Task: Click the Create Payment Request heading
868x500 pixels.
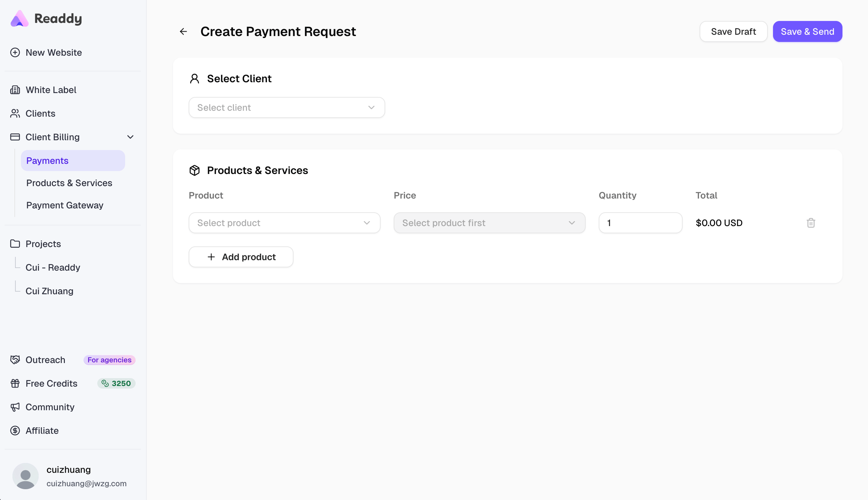Action: point(278,31)
